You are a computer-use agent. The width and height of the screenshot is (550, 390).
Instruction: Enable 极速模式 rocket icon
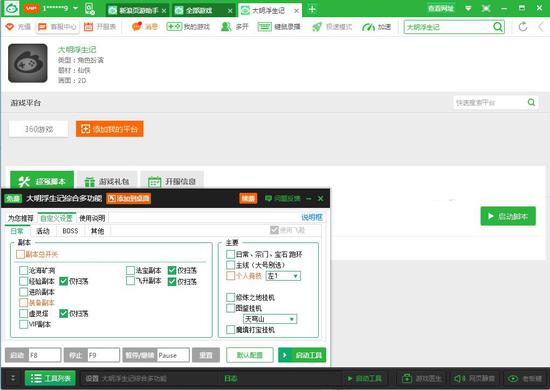point(317,27)
